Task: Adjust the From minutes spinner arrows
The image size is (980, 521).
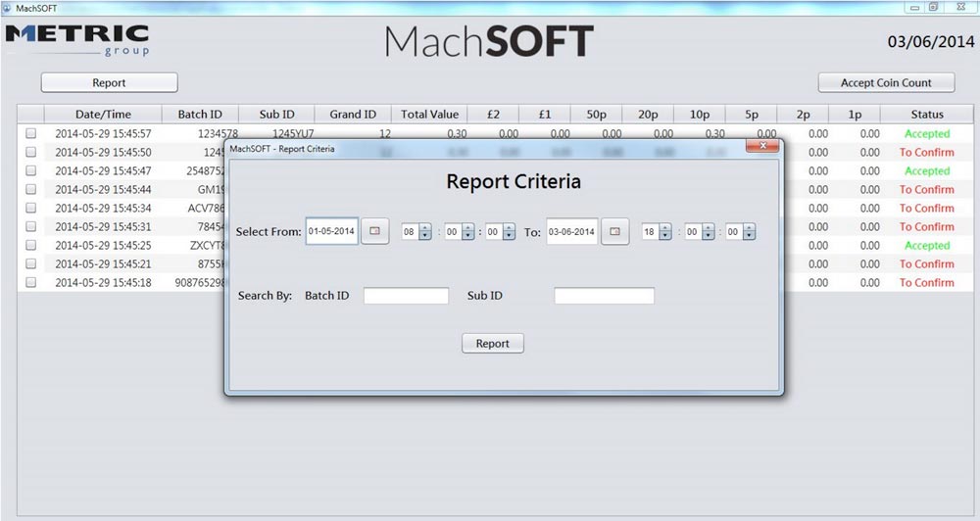Action: (x=468, y=232)
